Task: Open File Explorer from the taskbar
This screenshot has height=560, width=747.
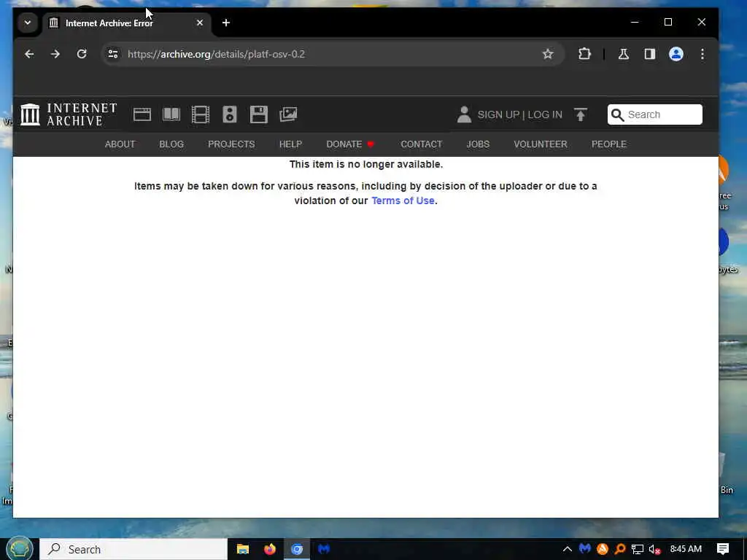Action: click(243, 550)
